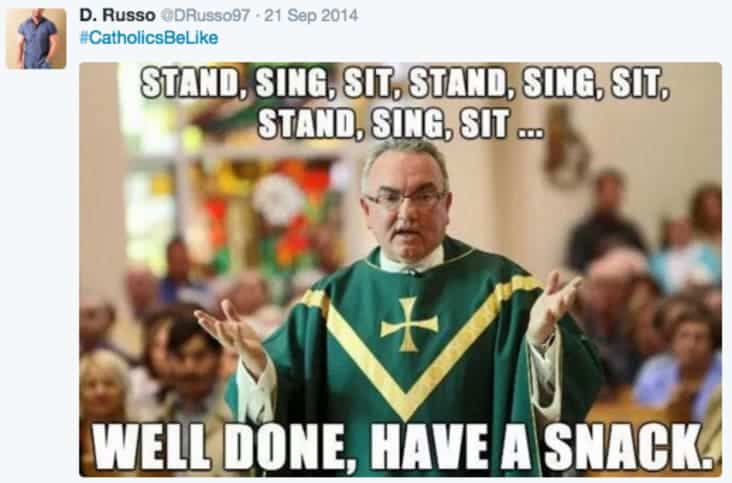Click the gold cross on the green vestment
The image size is (732, 483).
click(409, 324)
